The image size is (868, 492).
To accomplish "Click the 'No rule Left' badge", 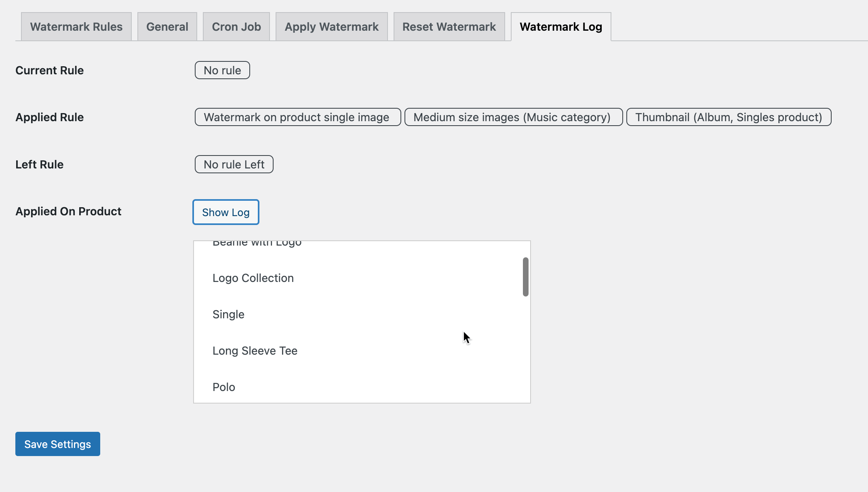I will [x=234, y=164].
